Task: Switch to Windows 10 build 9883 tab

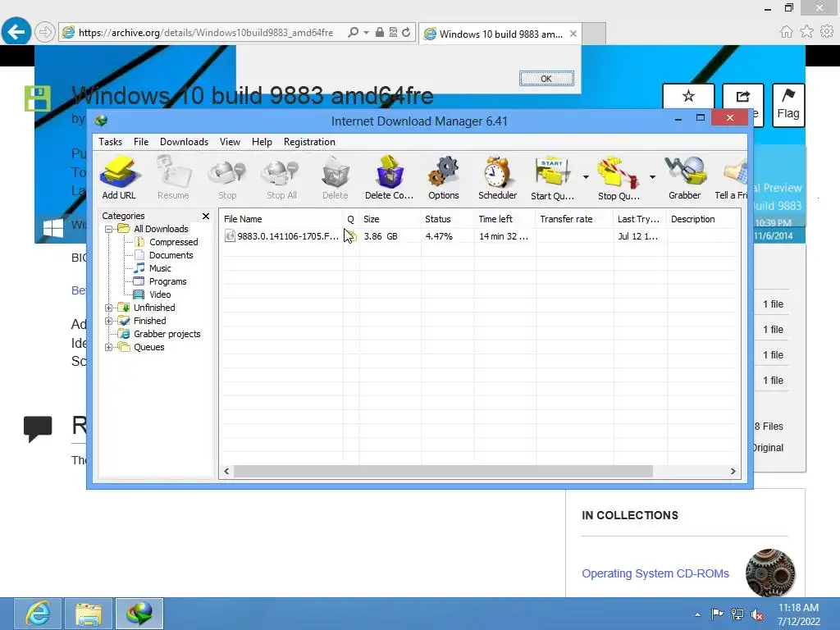Action: (500, 34)
